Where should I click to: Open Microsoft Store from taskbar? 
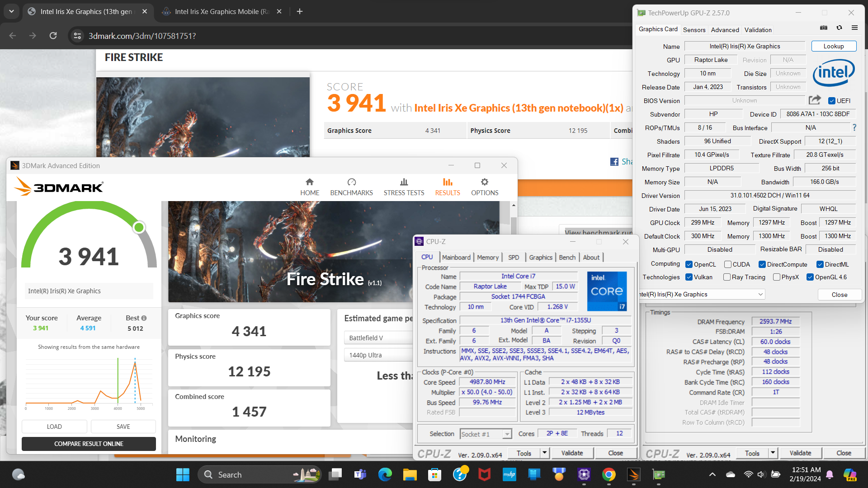tap(434, 474)
